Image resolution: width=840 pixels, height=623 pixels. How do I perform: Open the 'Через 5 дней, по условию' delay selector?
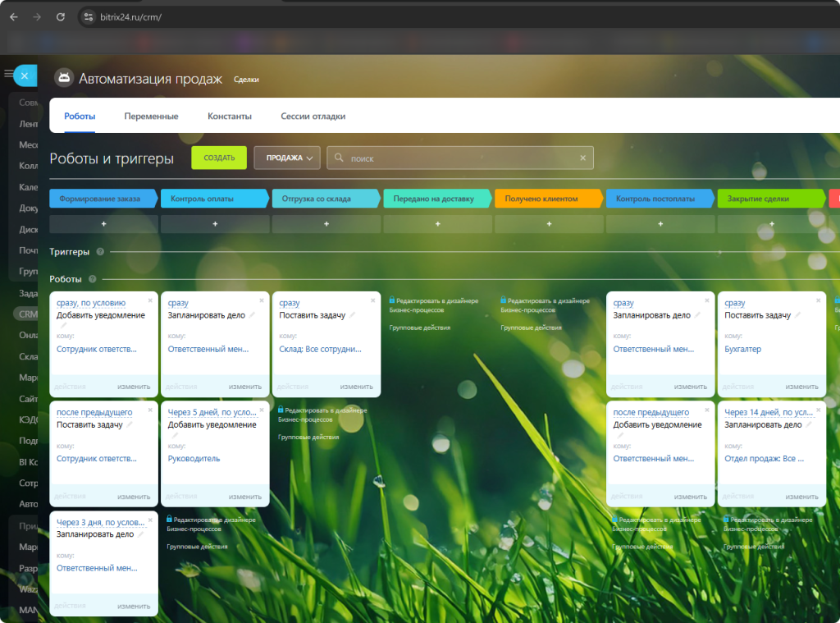[x=212, y=413]
